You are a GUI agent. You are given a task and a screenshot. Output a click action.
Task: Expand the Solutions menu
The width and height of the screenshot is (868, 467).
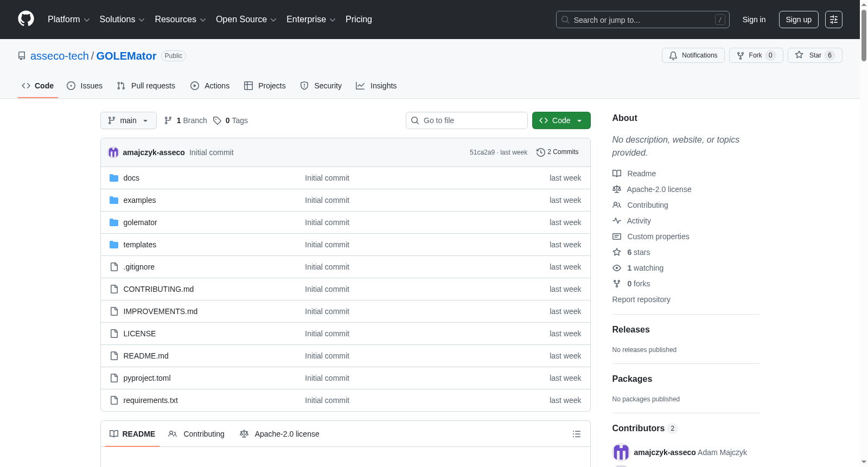122,19
